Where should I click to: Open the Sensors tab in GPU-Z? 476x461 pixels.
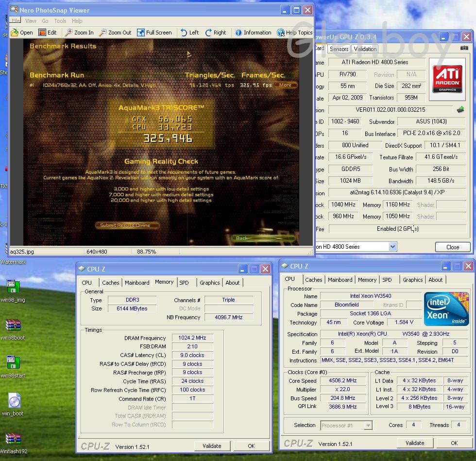coord(339,49)
